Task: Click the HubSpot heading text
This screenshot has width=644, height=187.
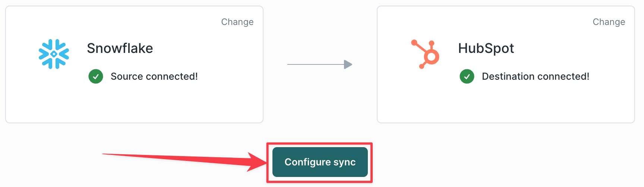Action: tap(486, 48)
